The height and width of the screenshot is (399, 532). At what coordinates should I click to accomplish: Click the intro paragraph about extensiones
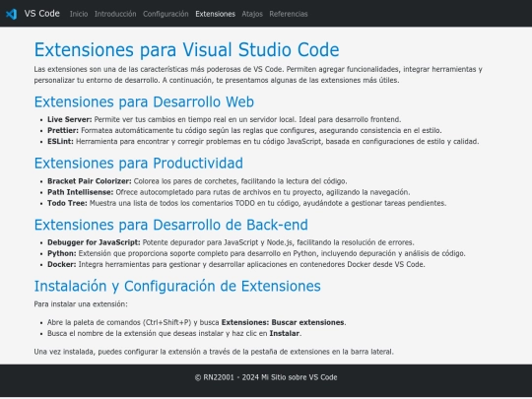coord(258,75)
